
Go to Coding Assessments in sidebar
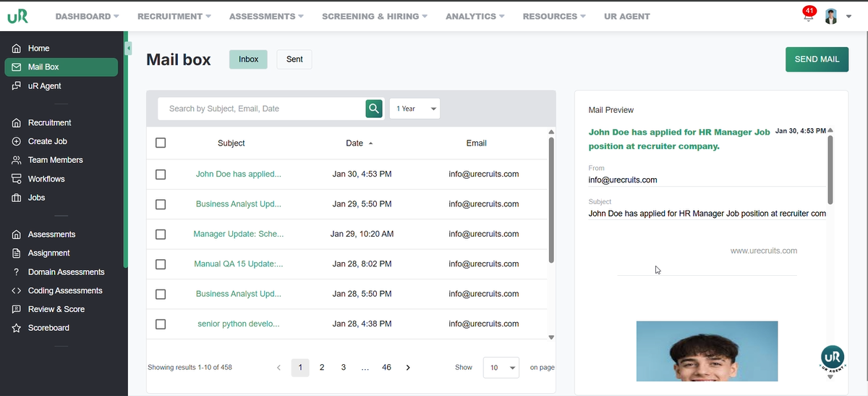[x=64, y=290]
